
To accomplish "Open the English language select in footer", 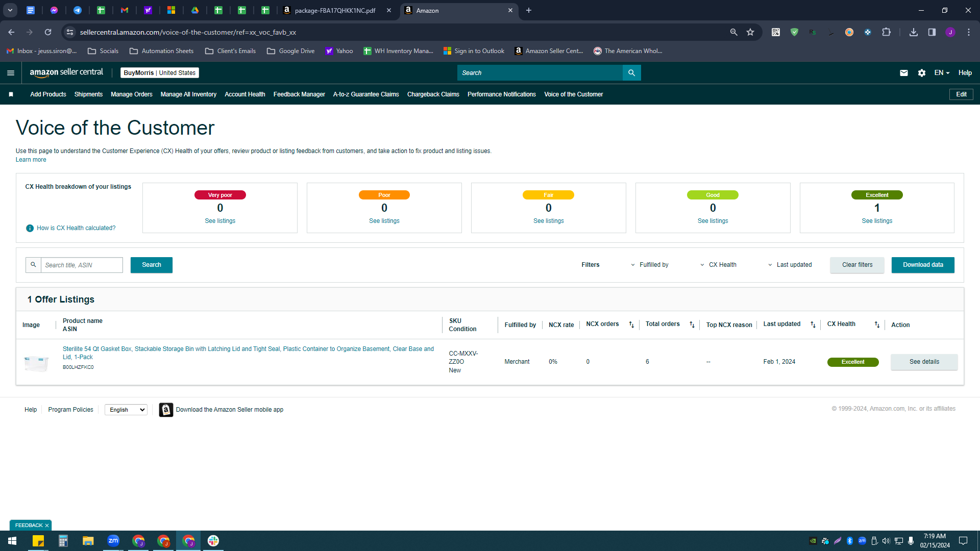I will point(126,410).
